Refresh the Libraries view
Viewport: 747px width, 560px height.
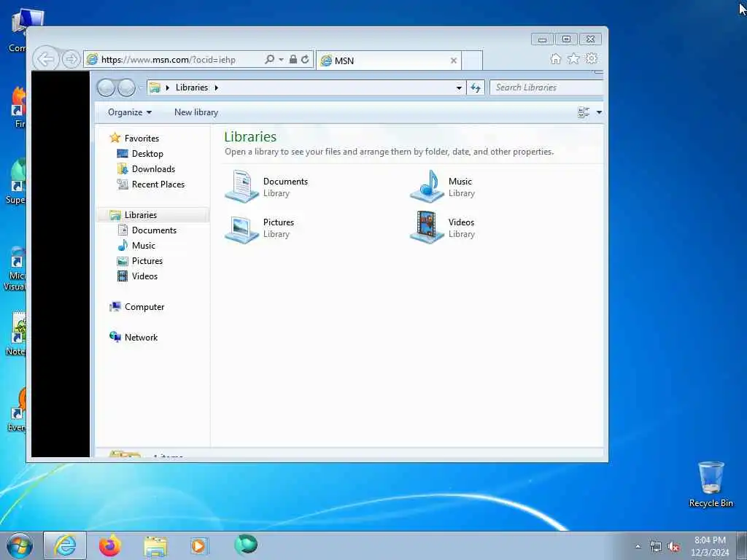pos(476,87)
